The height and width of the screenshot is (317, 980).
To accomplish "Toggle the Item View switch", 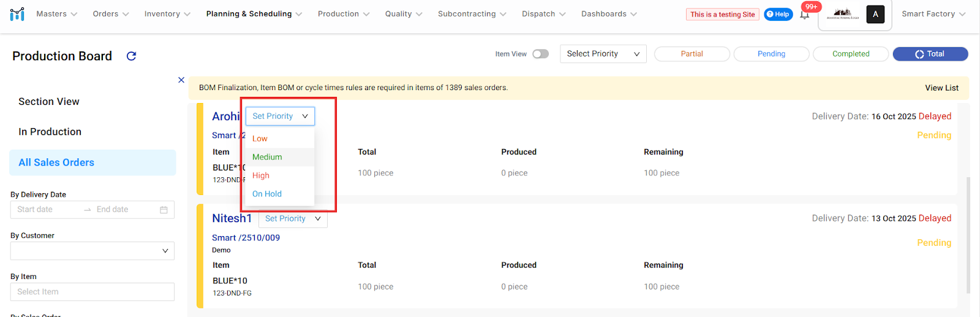I will tap(540, 54).
